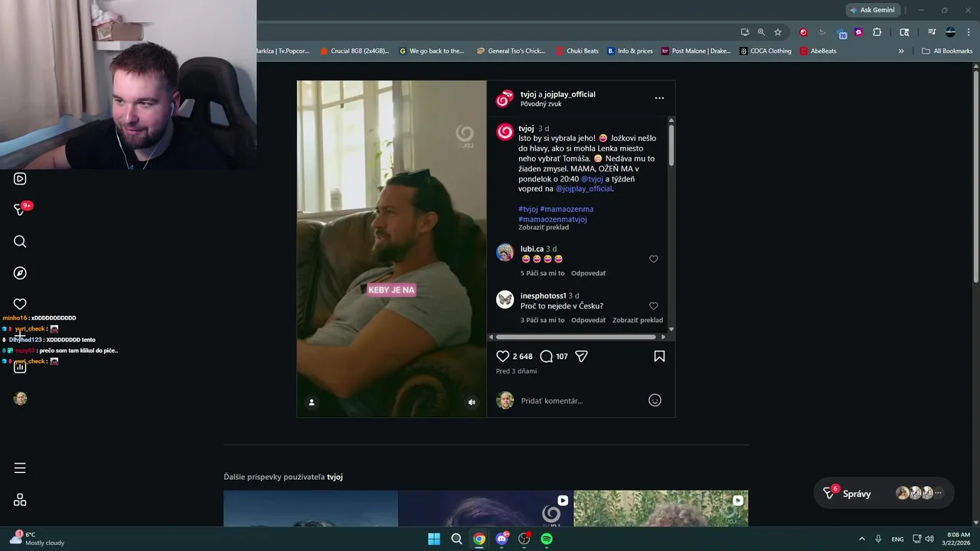View likes count 2 648
The width and height of the screenshot is (980, 551).
[x=522, y=357]
